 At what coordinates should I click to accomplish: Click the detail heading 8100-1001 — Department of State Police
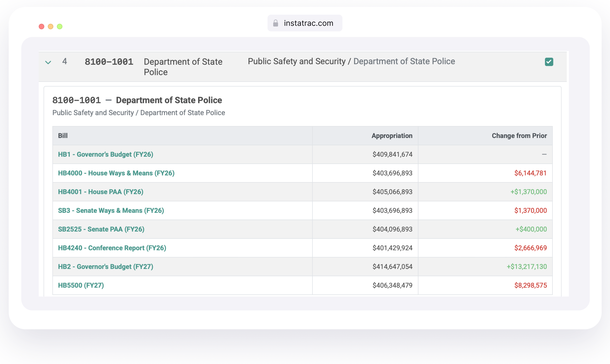137,100
